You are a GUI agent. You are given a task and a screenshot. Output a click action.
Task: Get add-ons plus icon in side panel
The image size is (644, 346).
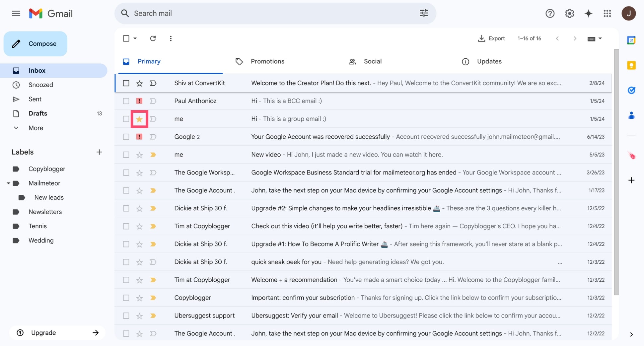click(x=631, y=180)
